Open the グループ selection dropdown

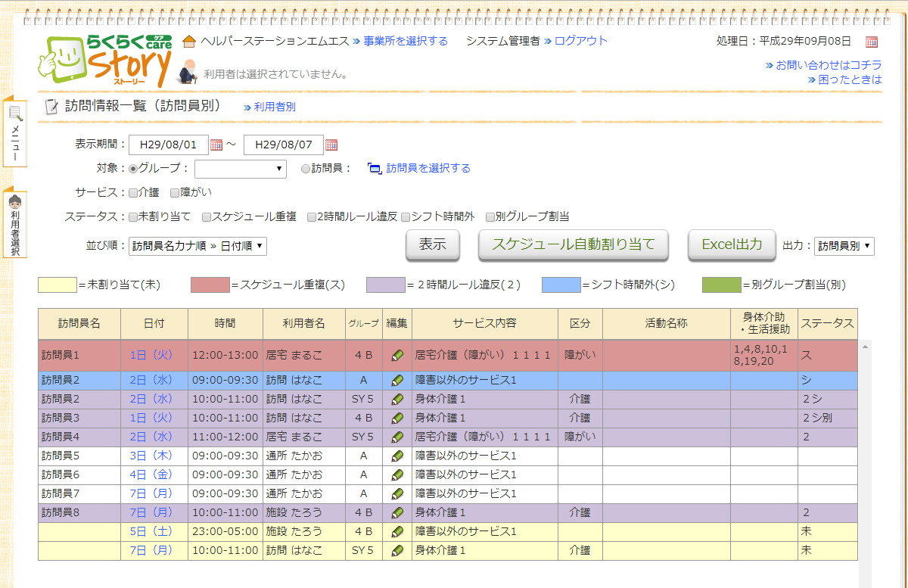coord(241,169)
